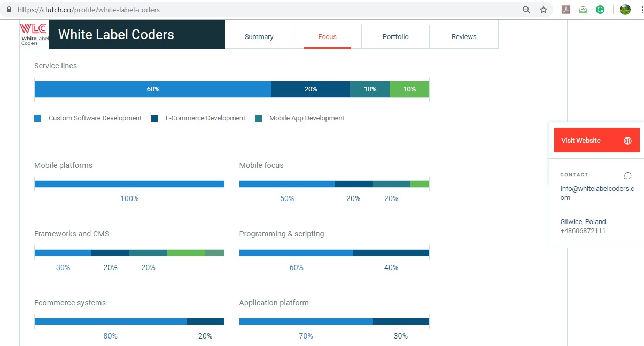The image size is (644, 346).
Task: Click the Mobile focus heading
Action: [x=261, y=165]
